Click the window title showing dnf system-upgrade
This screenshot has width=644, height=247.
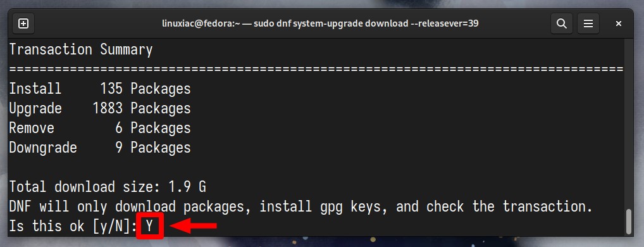pyautogui.click(x=321, y=24)
